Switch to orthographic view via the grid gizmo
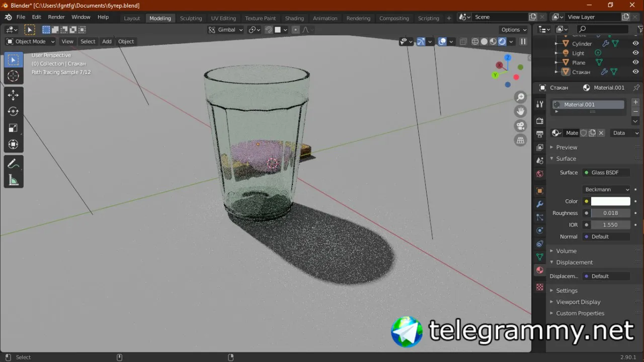The image size is (644, 362). [x=520, y=140]
